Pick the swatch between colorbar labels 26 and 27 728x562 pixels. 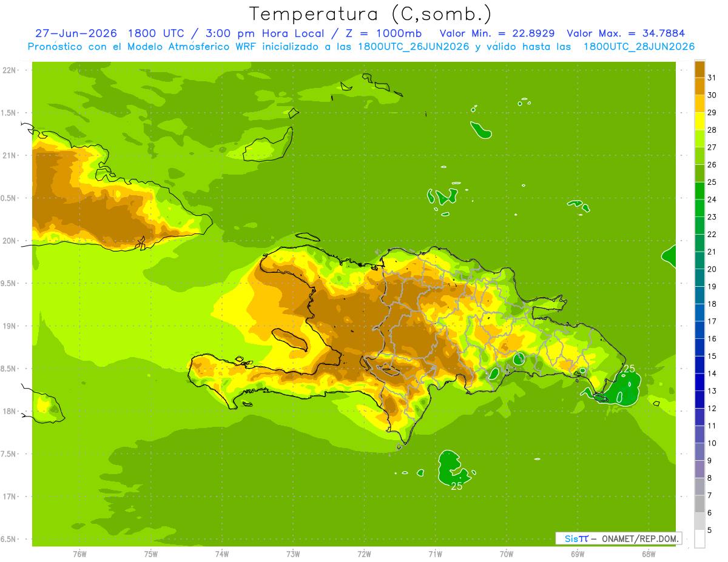699,156
